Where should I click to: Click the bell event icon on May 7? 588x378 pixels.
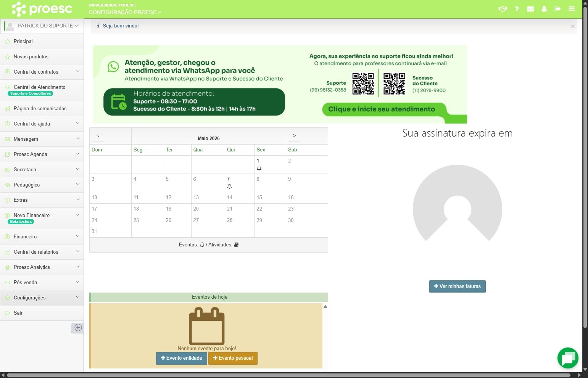click(x=229, y=187)
